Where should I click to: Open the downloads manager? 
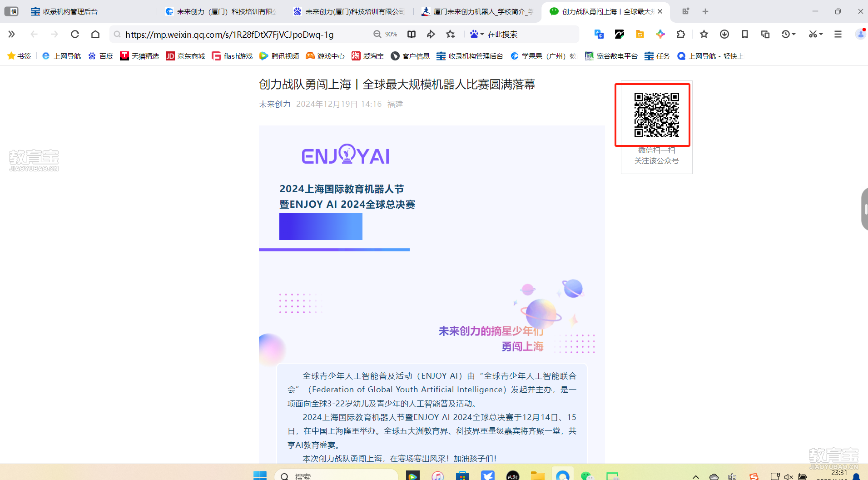click(724, 34)
